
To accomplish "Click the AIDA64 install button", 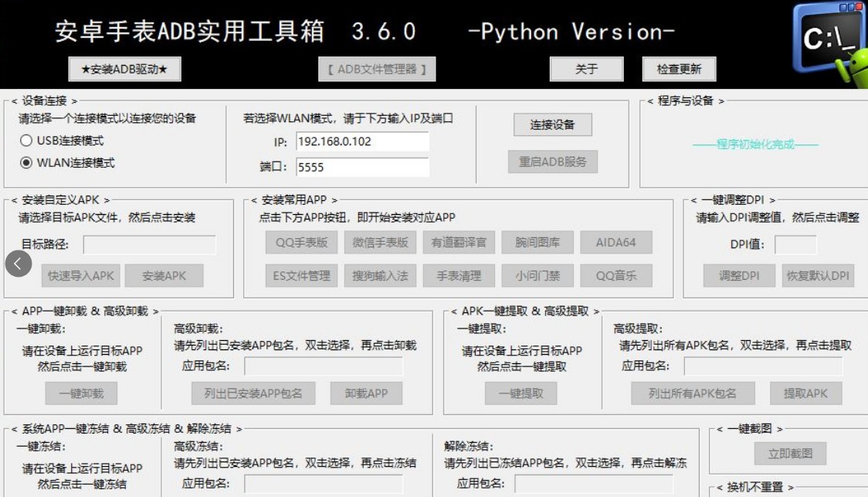I will click(615, 242).
